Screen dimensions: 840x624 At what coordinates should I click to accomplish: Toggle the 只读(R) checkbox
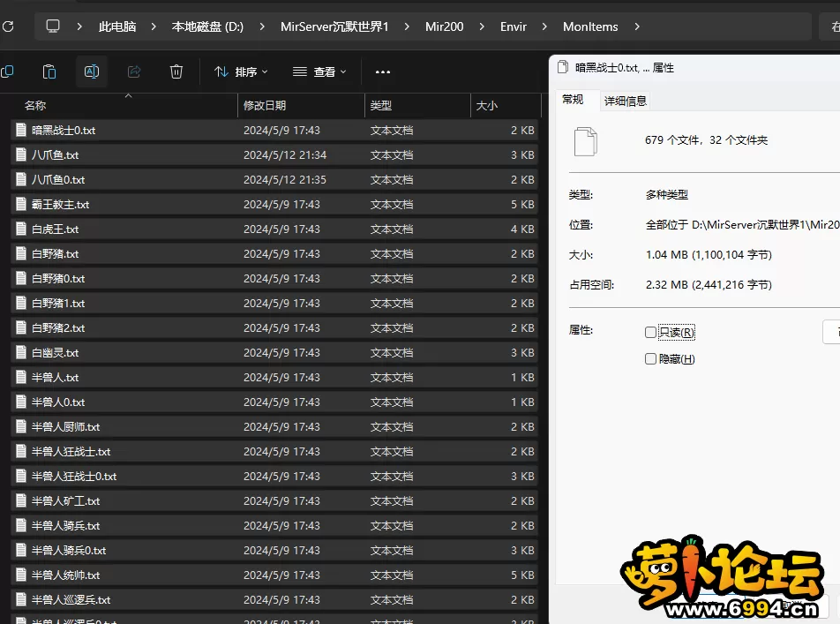650,333
